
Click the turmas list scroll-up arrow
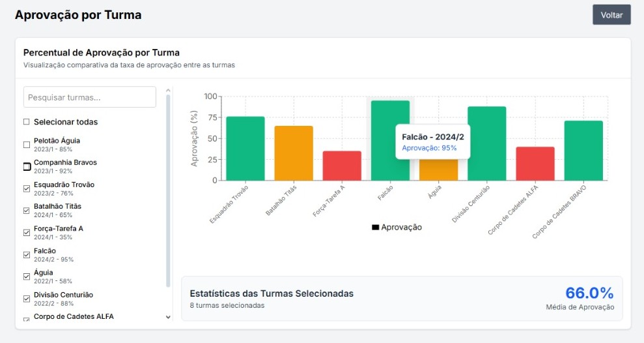coord(168,90)
